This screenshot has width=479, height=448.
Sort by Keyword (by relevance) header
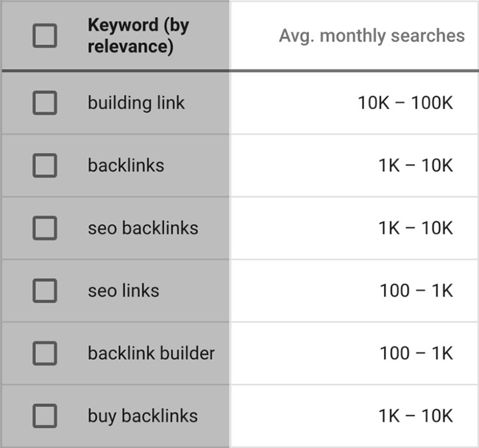click(139, 35)
